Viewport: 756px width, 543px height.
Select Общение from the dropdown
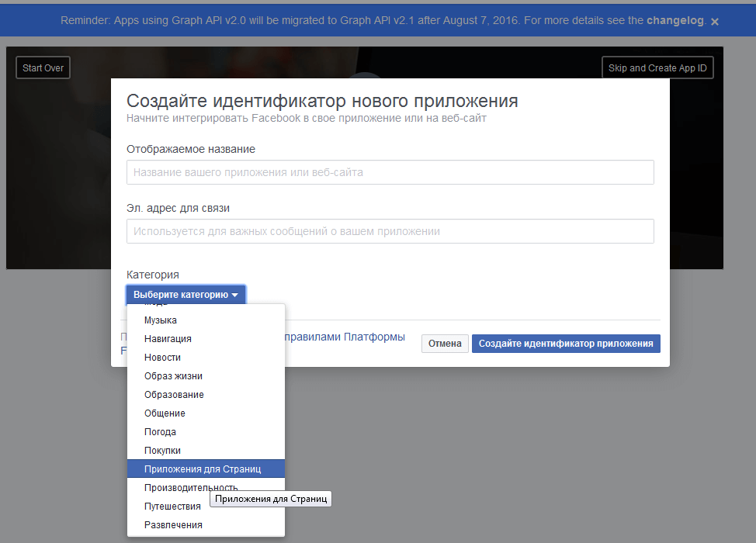click(206, 413)
